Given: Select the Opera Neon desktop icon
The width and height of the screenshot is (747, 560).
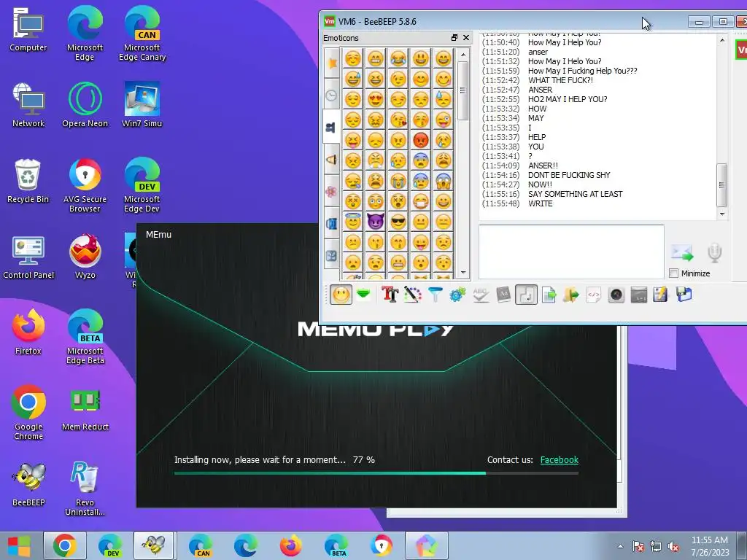Looking at the screenshot, I should click(x=85, y=105).
